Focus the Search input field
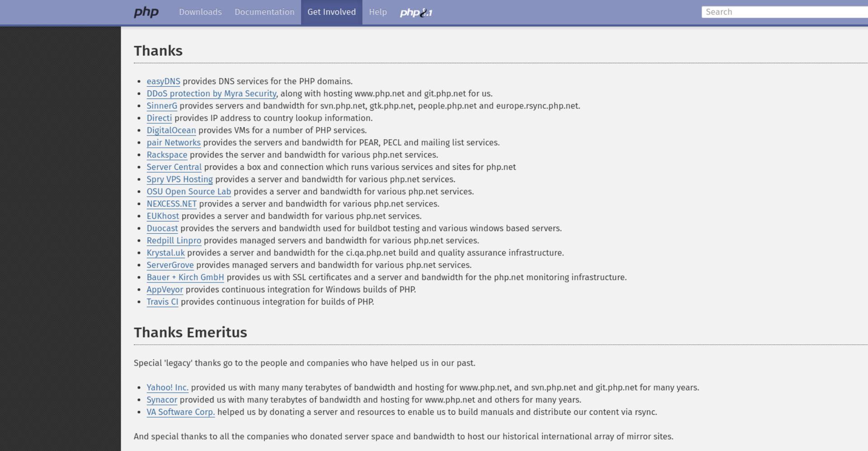The image size is (868, 451). click(x=785, y=12)
